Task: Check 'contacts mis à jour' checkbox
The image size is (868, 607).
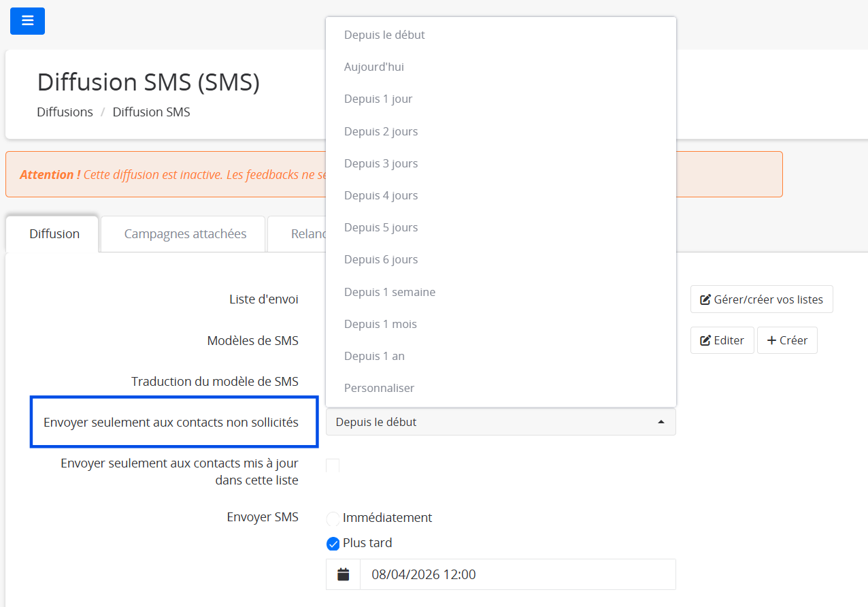Action: tap(333, 465)
